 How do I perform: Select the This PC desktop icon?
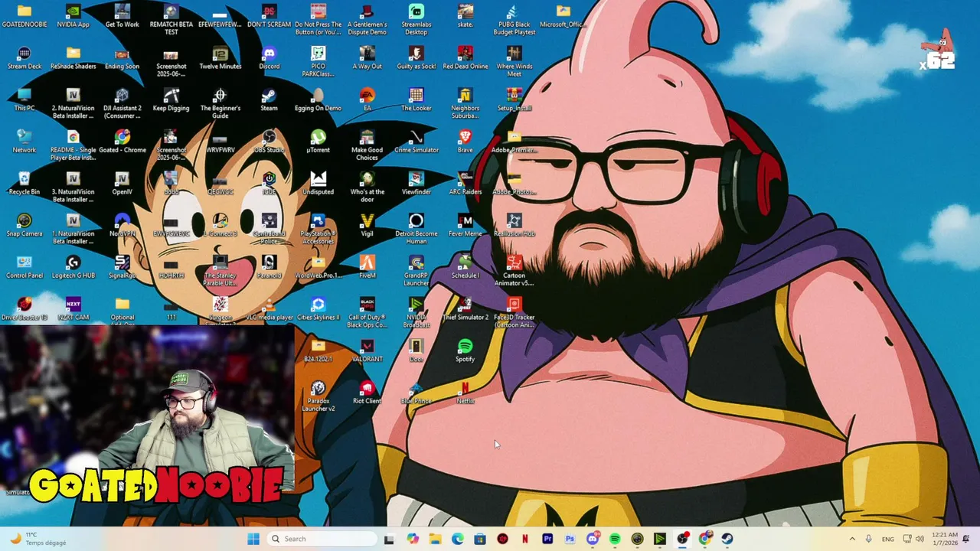click(24, 100)
